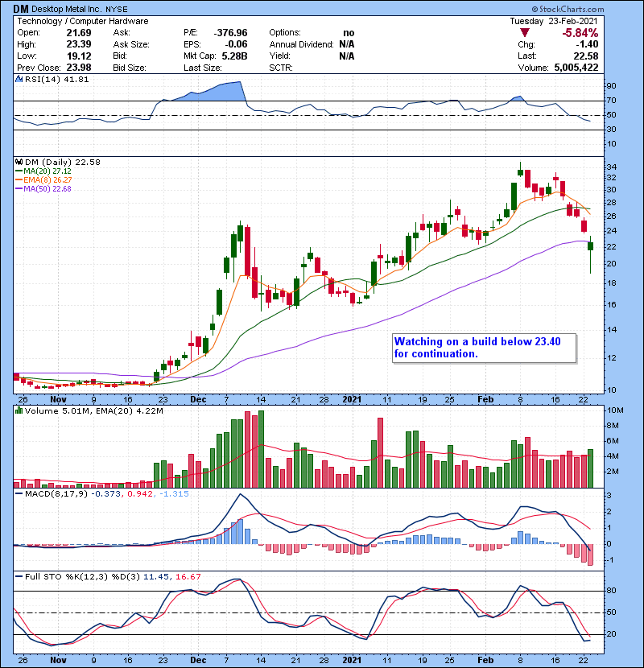The image size is (644, 668).
Task: Click the EPS value -0.06
Action: (x=237, y=44)
